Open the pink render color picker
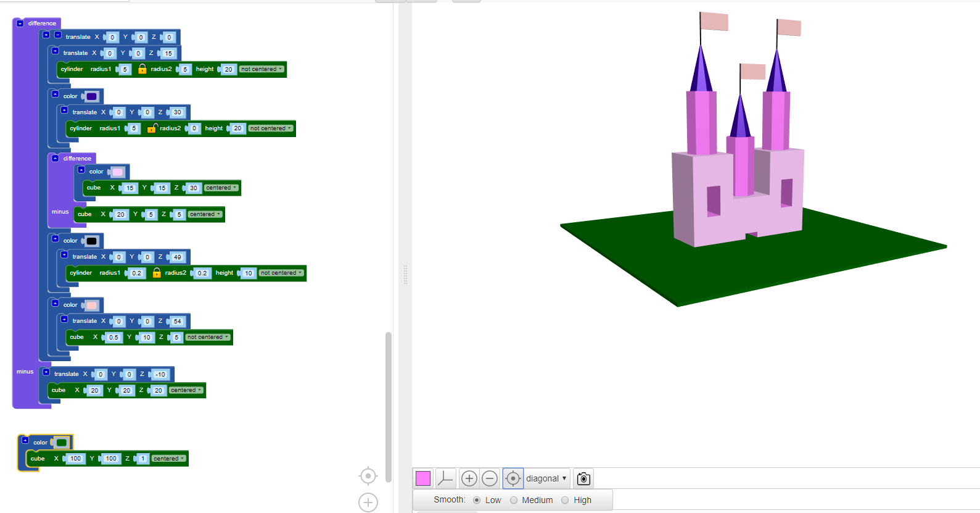 point(423,478)
